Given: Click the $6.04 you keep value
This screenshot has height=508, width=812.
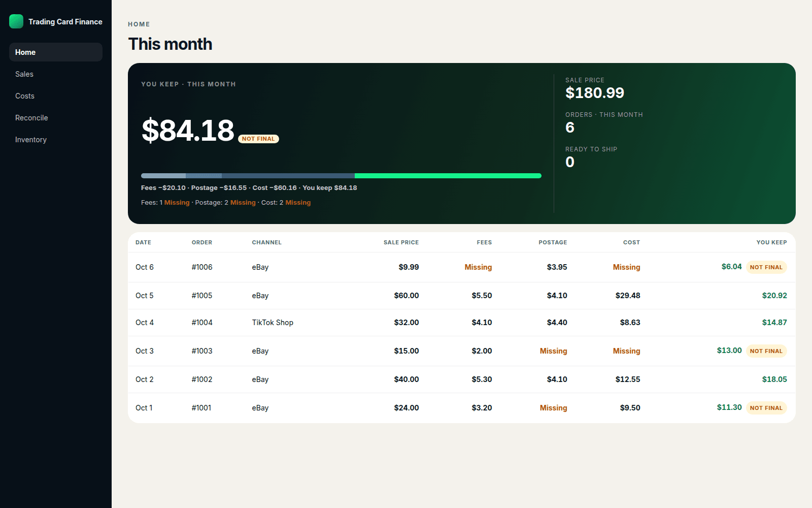Looking at the screenshot, I should (x=731, y=267).
